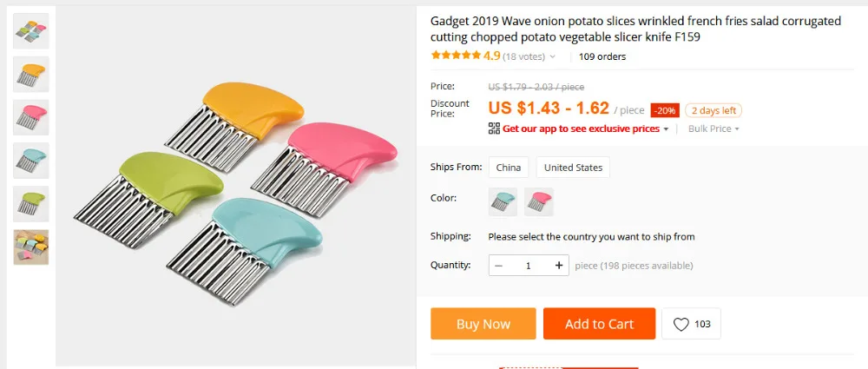The image size is (868, 369).
Task: View the blue slicer thumbnail
Action: coord(31,161)
